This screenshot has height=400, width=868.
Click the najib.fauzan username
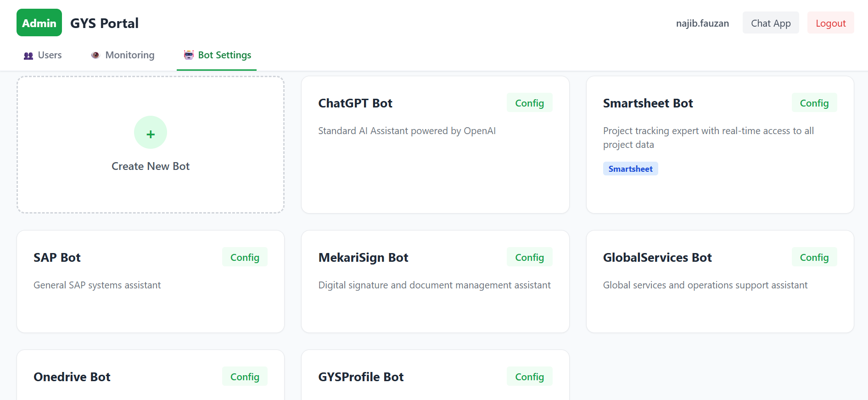702,23
